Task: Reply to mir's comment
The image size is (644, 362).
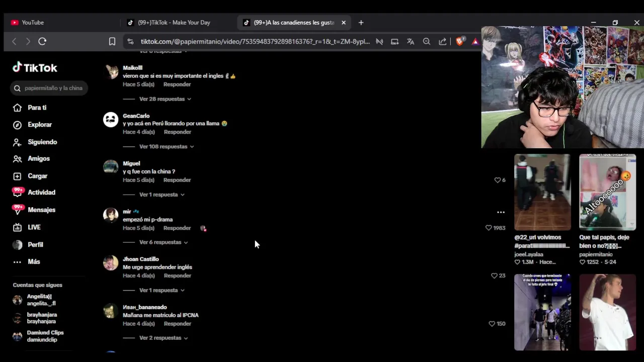Action: coord(177,228)
